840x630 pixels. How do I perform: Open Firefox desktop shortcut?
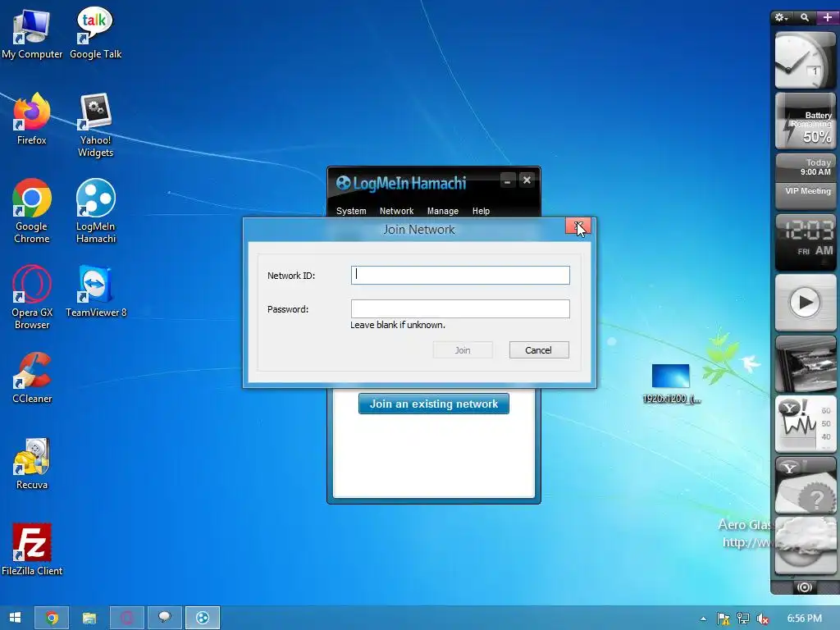pyautogui.click(x=32, y=119)
